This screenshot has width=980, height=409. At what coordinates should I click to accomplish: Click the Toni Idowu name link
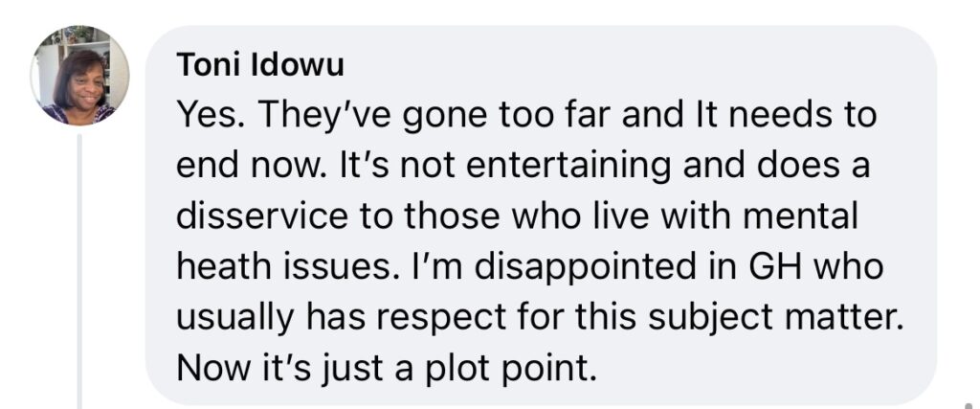[260, 64]
